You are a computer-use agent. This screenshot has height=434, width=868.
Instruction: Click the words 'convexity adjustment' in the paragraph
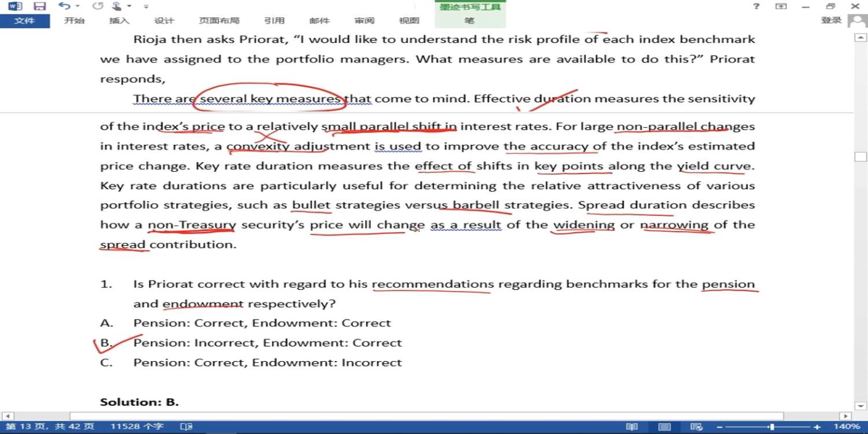tap(298, 146)
